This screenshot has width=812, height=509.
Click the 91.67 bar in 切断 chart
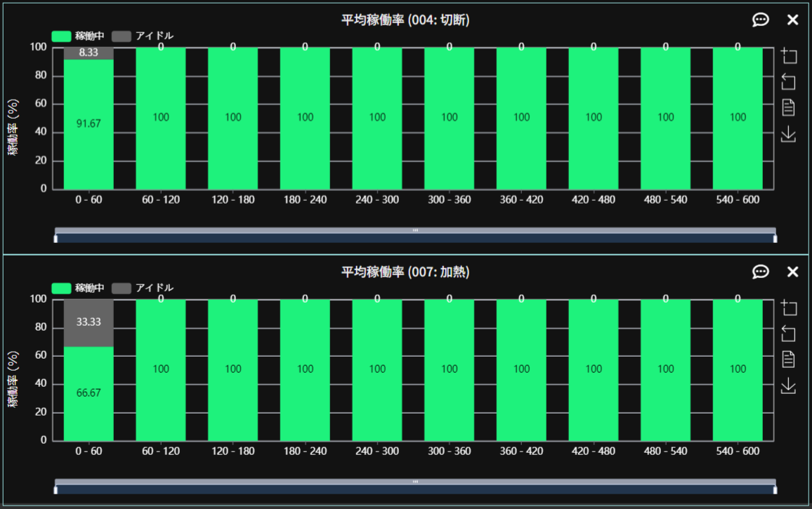coord(89,124)
